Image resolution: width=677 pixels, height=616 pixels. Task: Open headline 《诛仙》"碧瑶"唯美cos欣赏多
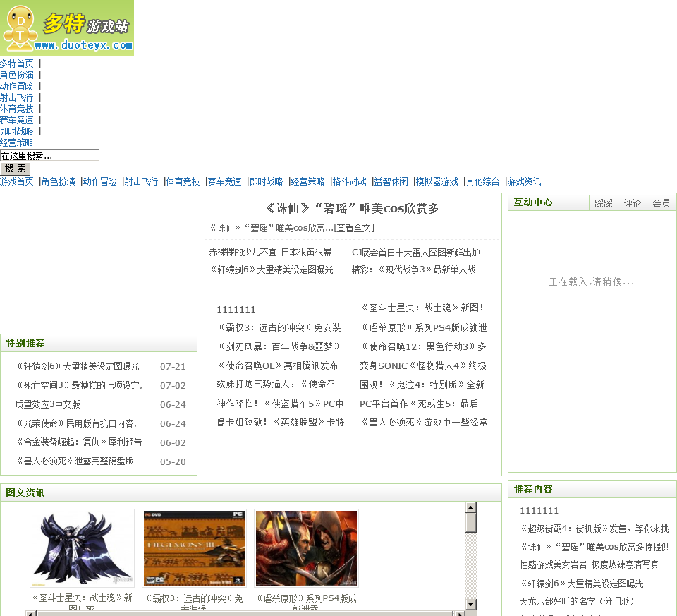click(x=352, y=208)
